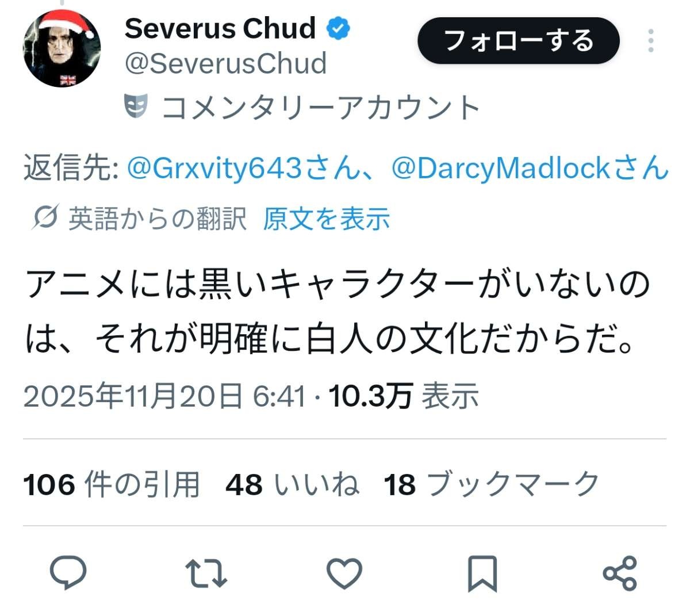Tap the repost arrows icon
Screen dimensions: 690x616
coord(206,573)
